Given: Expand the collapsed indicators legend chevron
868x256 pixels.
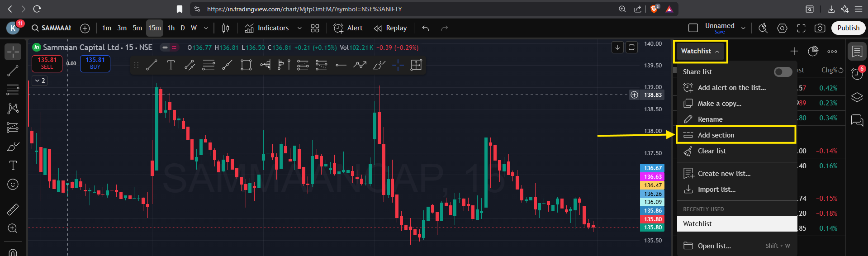Looking at the screenshot, I should pyautogui.click(x=40, y=81).
